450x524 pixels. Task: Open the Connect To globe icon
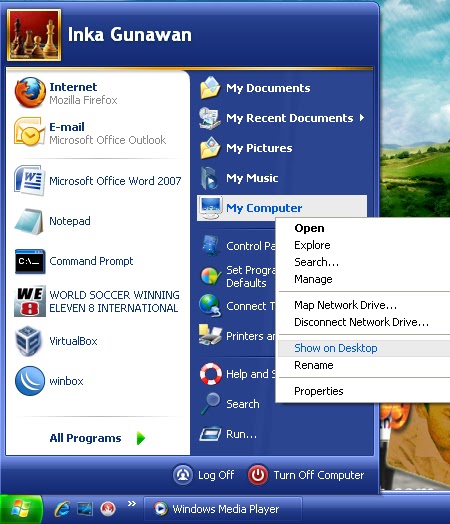210,306
